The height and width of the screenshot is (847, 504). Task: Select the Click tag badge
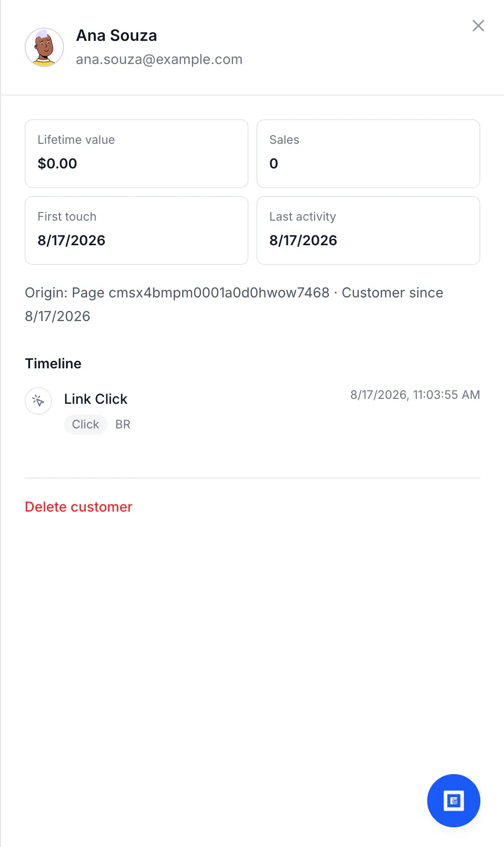pos(86,424)
